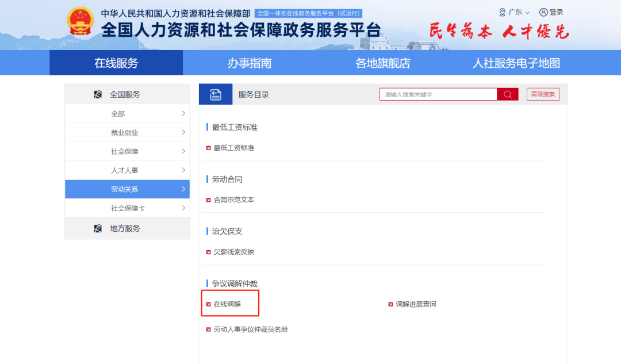Click the 服务目录 list icon
This screenshot has height=364, width=621.
tap(216, 94)
